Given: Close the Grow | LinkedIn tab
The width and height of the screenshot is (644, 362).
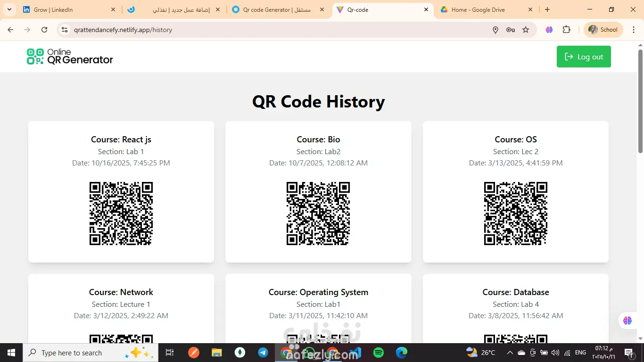Looking at the screenshot, I should (x=113, y=9).
